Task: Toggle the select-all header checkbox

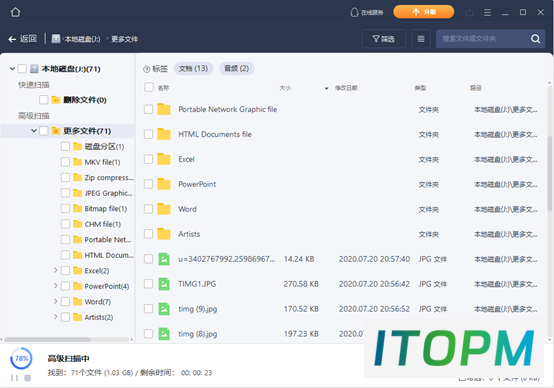Action: tap(149, 87)
